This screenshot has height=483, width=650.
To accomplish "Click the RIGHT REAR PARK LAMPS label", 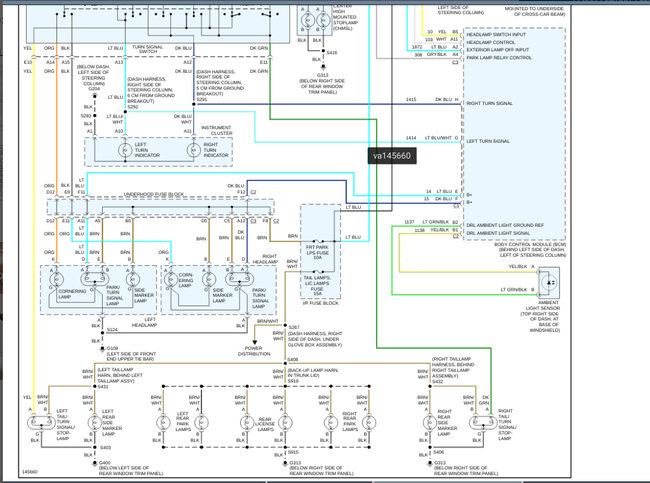I will 349,421.
